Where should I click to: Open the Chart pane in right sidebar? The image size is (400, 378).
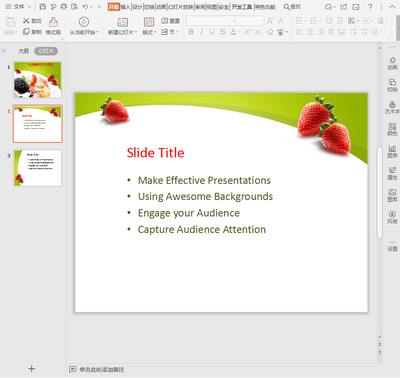(392, 151)
